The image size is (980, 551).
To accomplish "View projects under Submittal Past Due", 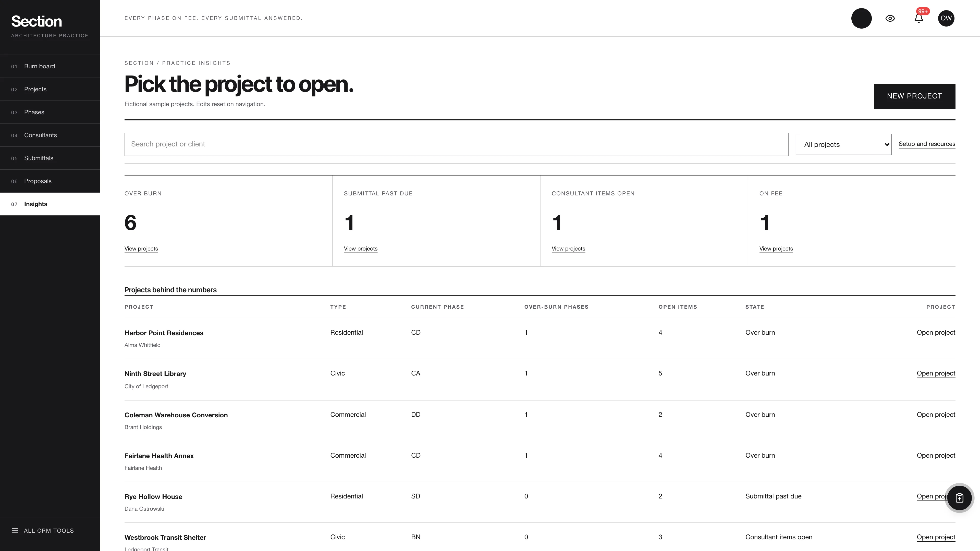I will 361,249.
